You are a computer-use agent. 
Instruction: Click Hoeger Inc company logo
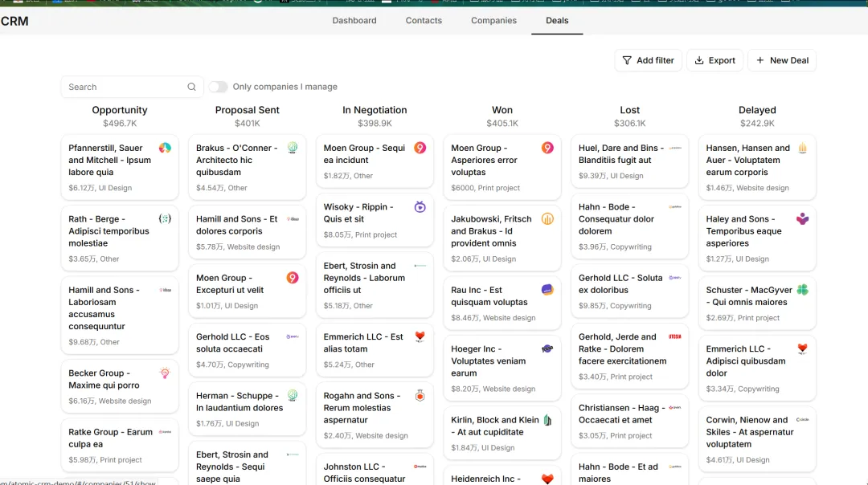coord(547,348)
